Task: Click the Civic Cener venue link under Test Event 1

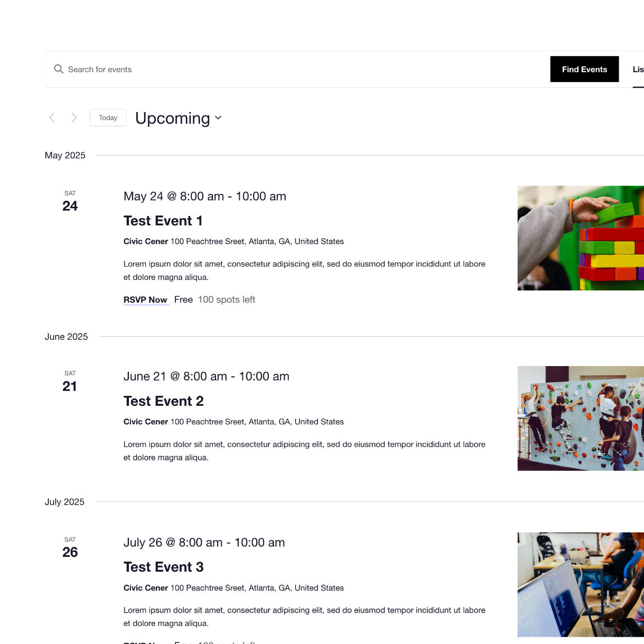Action: 145,241
